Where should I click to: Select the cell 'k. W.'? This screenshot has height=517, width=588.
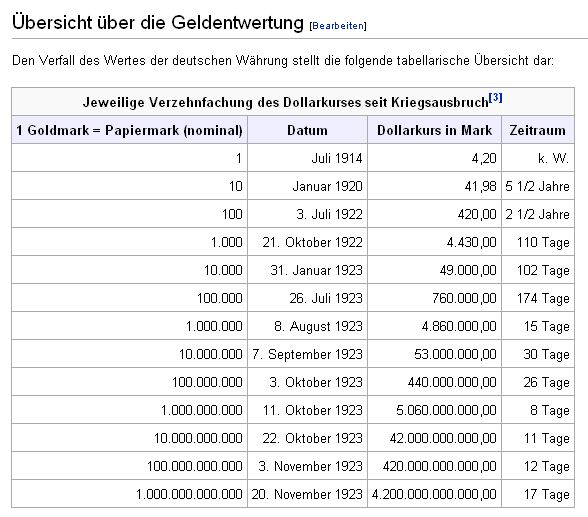pyautogui.click(x=537, y=158)
